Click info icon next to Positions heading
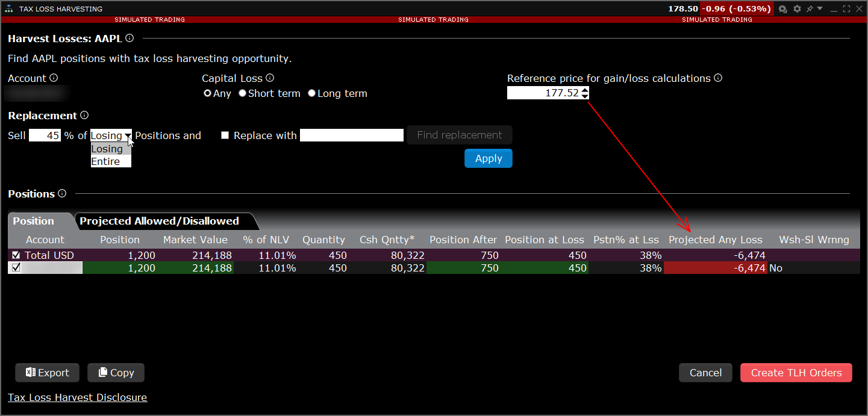The width and height of the screenshot is (868, 416). [62, 194]
